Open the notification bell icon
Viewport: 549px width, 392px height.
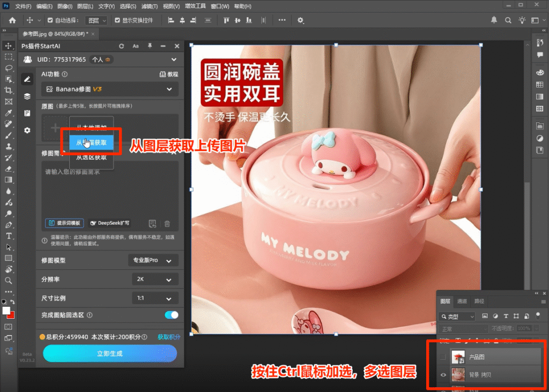coord(494,20)
